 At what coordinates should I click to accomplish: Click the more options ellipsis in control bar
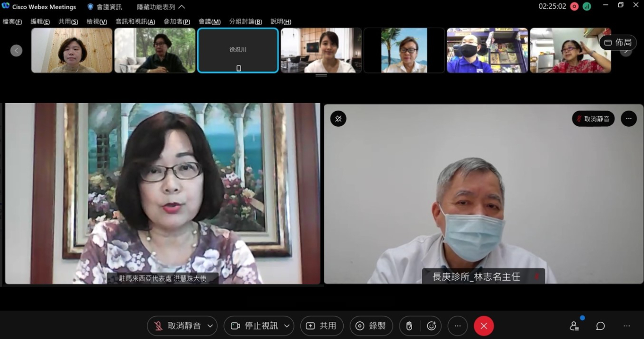[x=457, y=326]
